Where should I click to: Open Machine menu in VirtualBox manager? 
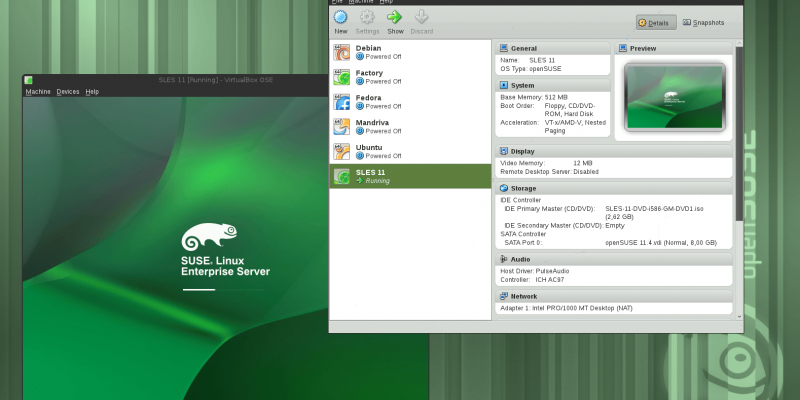tap(361, 2)
